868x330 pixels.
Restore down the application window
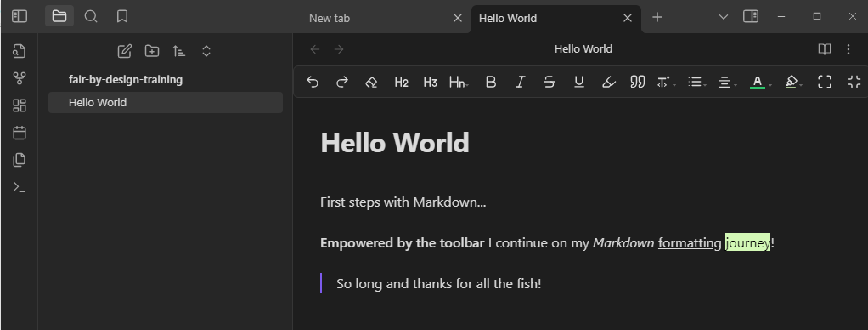817,17
